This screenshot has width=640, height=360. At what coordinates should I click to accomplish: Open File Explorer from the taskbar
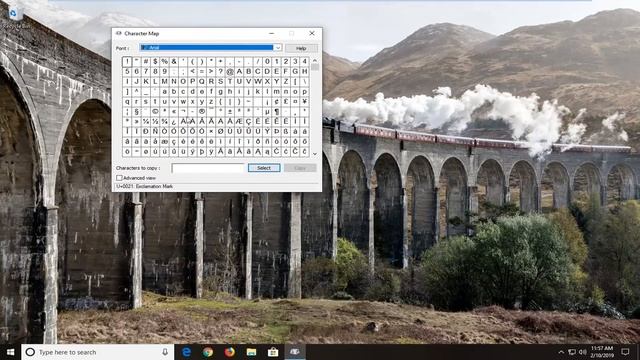251,352
